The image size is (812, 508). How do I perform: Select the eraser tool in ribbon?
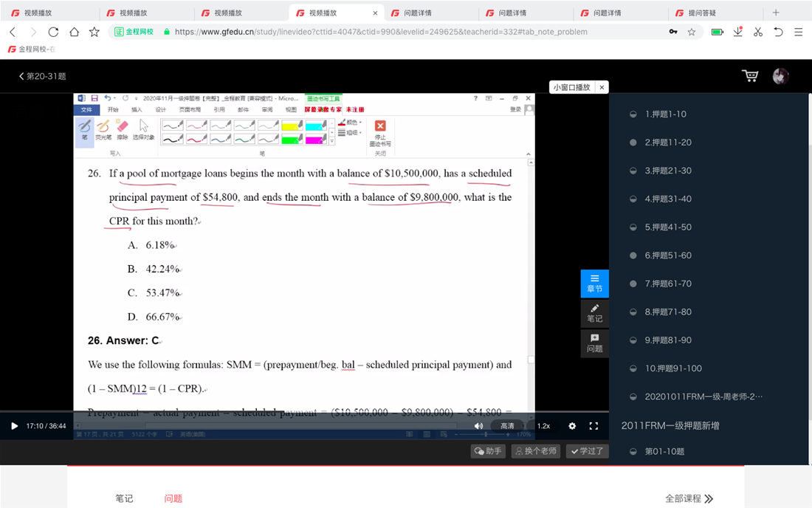[x=123, y=129]
